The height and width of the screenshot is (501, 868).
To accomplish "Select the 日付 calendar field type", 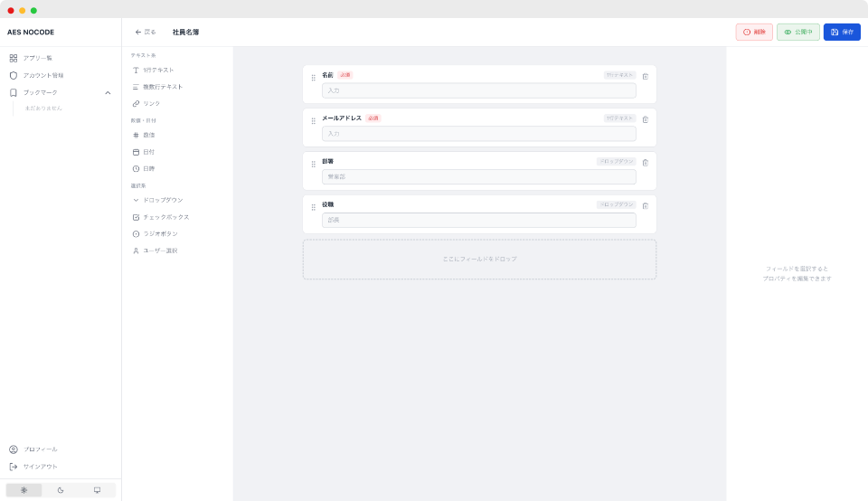I will tap(150, 152).
